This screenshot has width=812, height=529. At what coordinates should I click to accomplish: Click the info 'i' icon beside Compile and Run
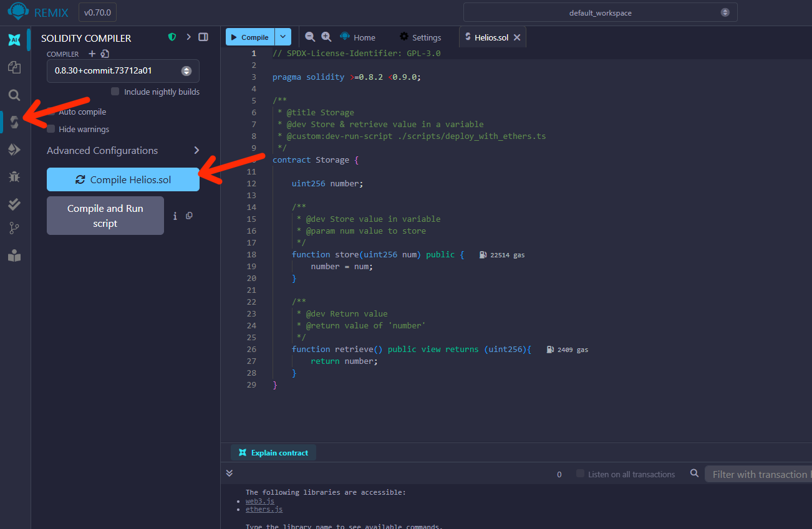(x=175, y=216)
